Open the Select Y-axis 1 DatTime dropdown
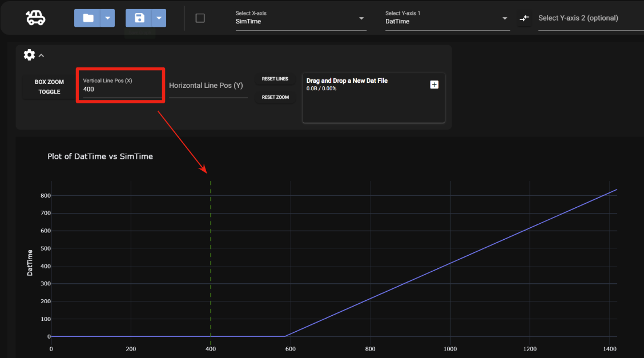The width and height of the screenshot is (644, 358). 446,21
